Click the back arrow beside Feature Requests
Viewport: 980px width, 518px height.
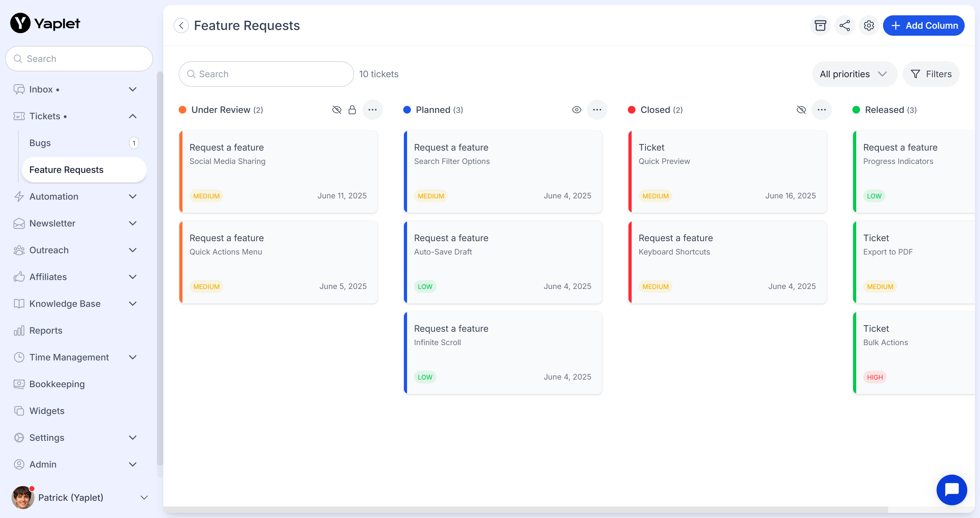[181, 26]
